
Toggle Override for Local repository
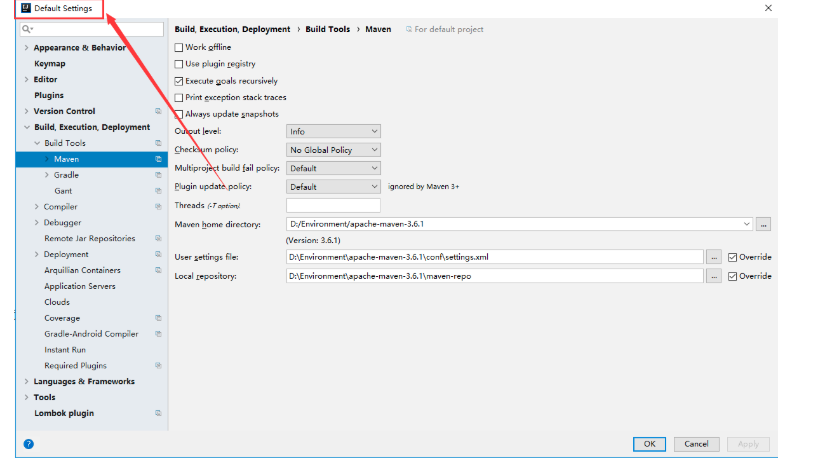[x=733, y=276]
